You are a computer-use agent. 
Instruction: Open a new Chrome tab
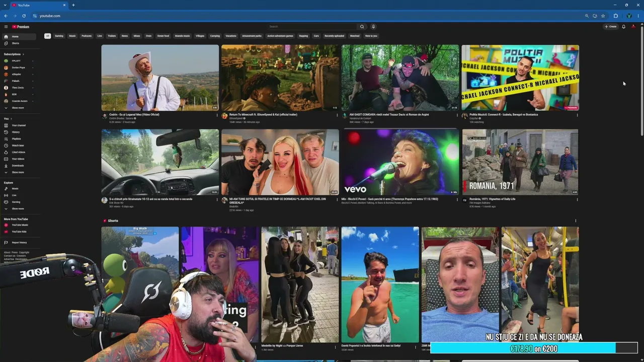pos(73,5)
